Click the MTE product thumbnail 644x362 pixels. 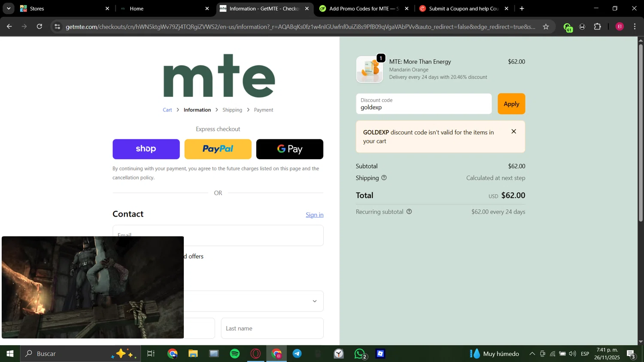click(x=369, y=69)
